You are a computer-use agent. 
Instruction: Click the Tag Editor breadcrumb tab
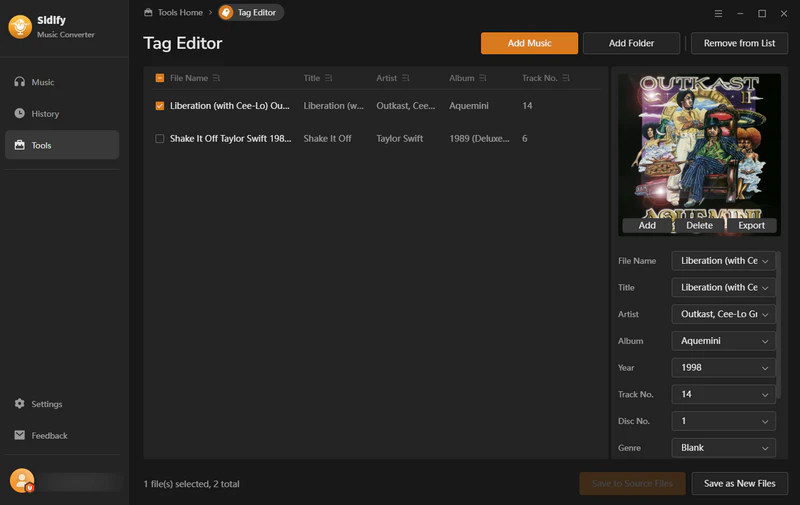(251, 12)
